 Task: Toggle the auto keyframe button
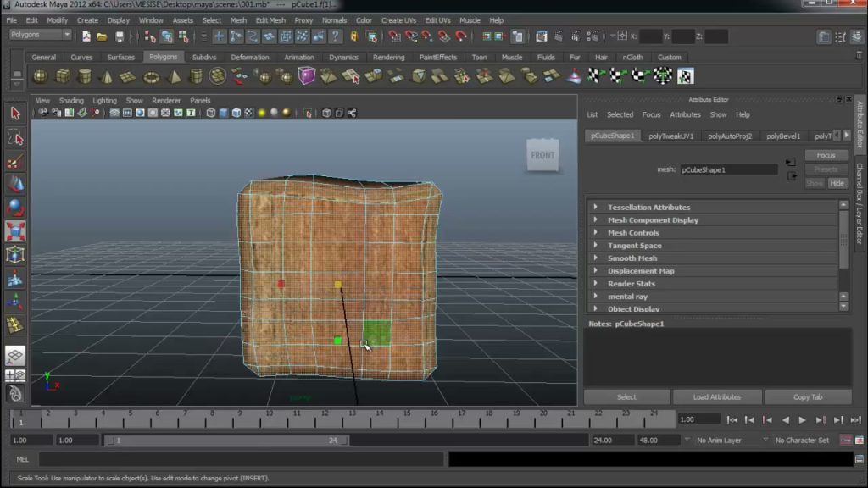tap(846, 441)
